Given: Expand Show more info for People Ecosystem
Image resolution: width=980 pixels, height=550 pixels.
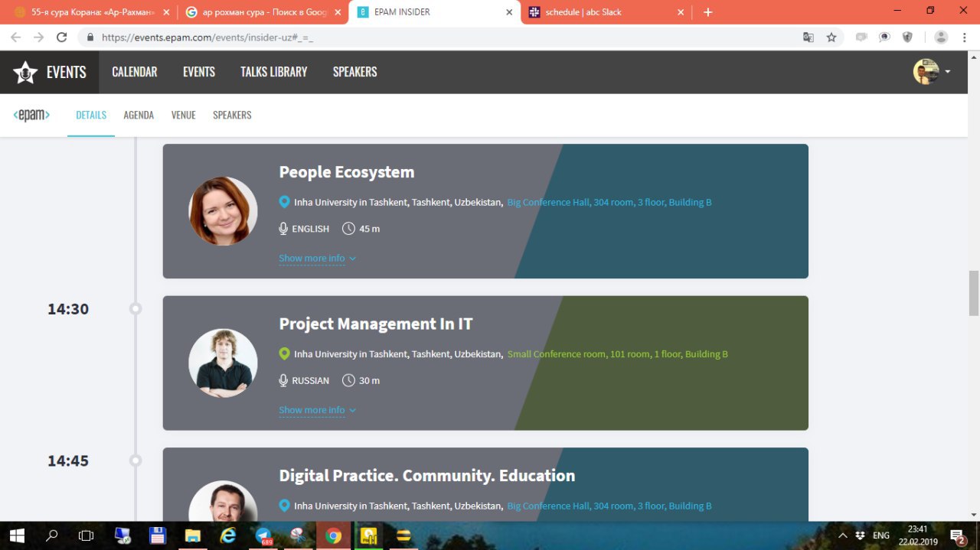Looking at the screenshot, I should pos(317,259).
